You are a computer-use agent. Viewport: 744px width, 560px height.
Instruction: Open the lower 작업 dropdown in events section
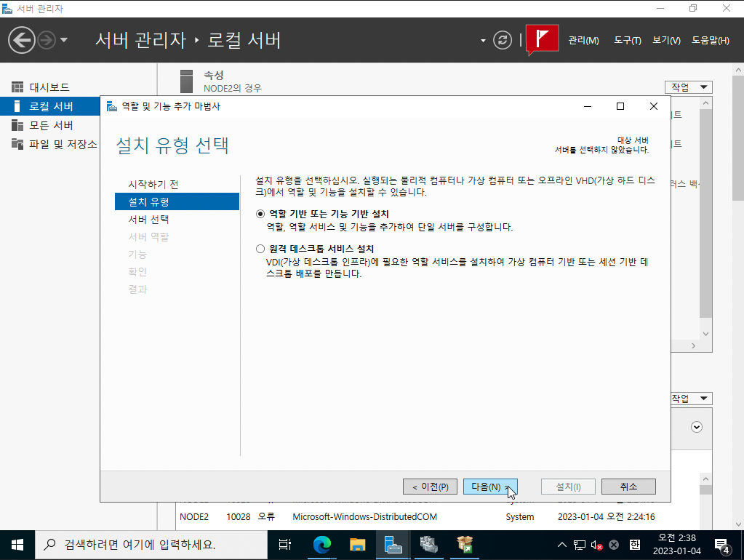pos(692,398)
